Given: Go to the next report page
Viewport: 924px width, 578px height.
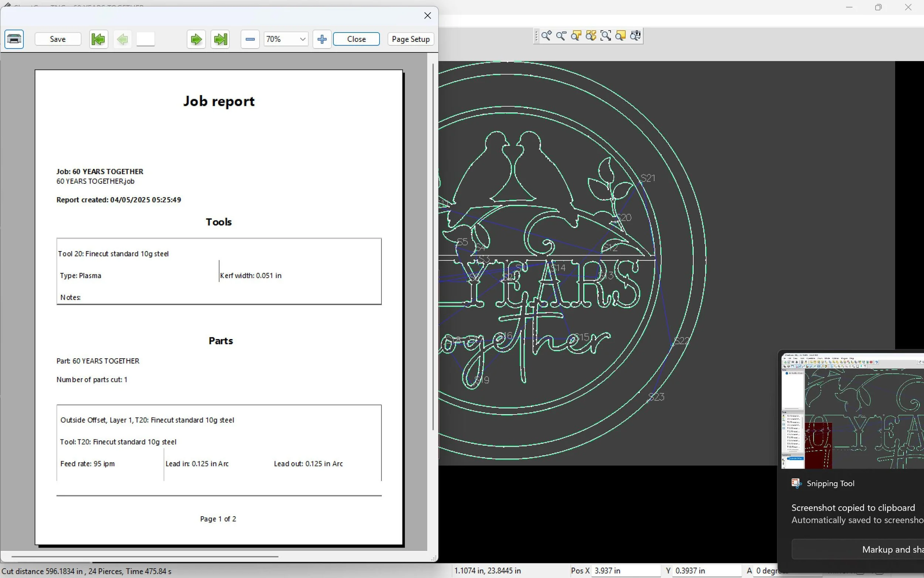Looking at the screenshot, I should (196, 39).
